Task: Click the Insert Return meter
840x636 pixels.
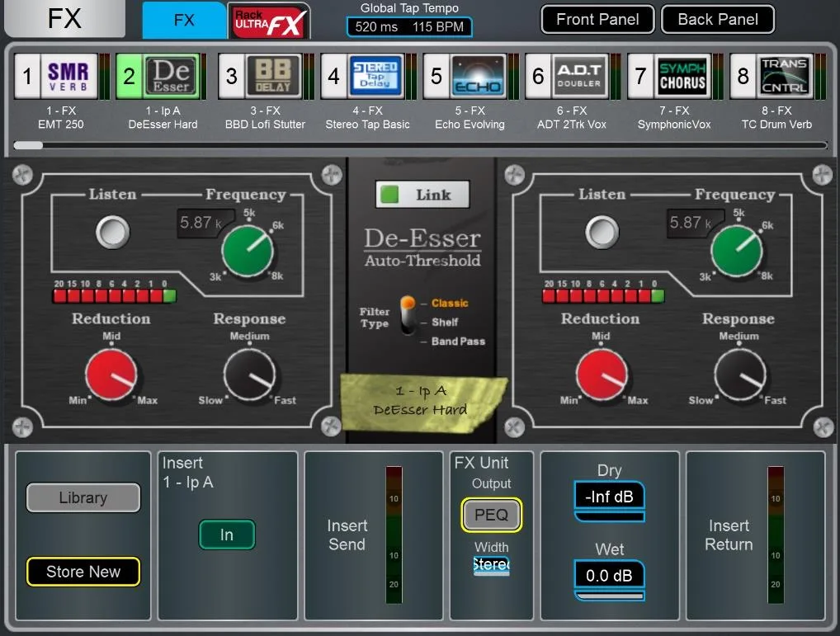Action: (775, 535)
